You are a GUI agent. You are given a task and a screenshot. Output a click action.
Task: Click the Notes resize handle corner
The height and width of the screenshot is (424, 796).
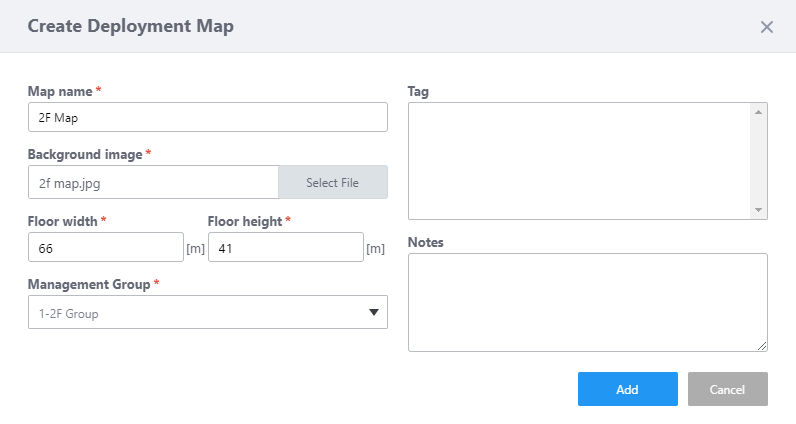tap(762, 346)
